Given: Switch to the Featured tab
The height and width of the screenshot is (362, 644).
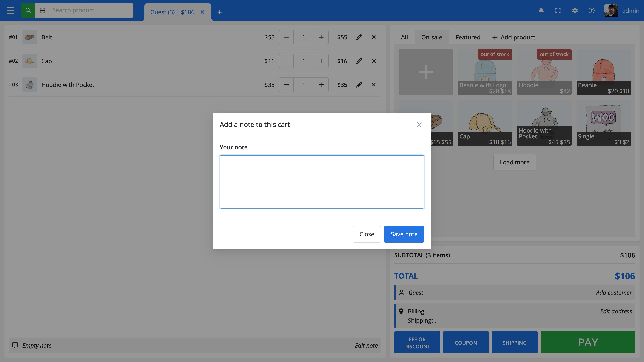Looking at the screenshot, I should click(468, 37).
